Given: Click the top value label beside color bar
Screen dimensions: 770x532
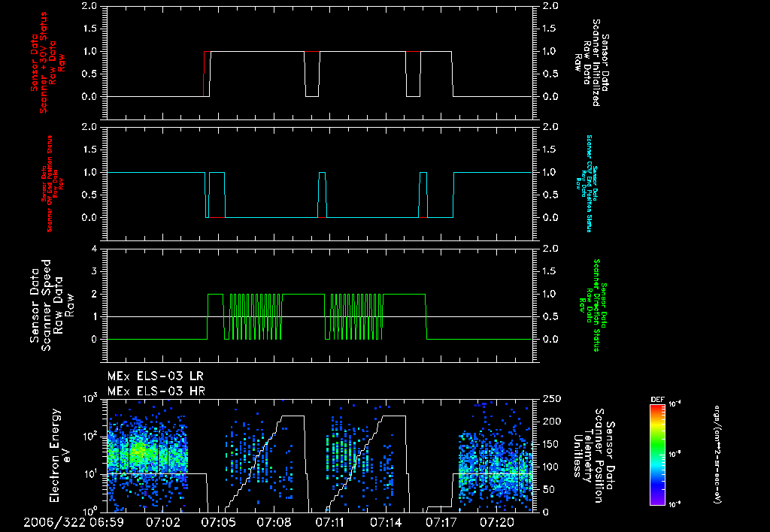Looking at the screenshot, I should tap(676, 404).
